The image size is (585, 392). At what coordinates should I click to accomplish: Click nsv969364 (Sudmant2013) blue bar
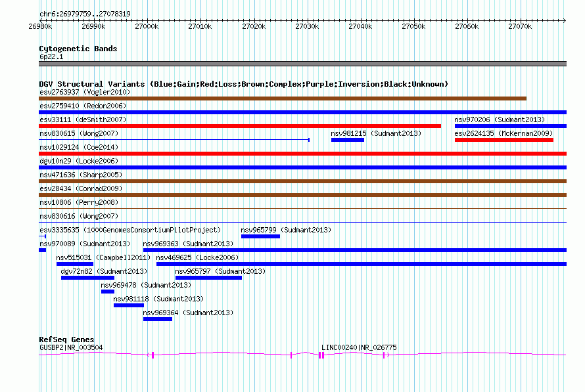158,319
